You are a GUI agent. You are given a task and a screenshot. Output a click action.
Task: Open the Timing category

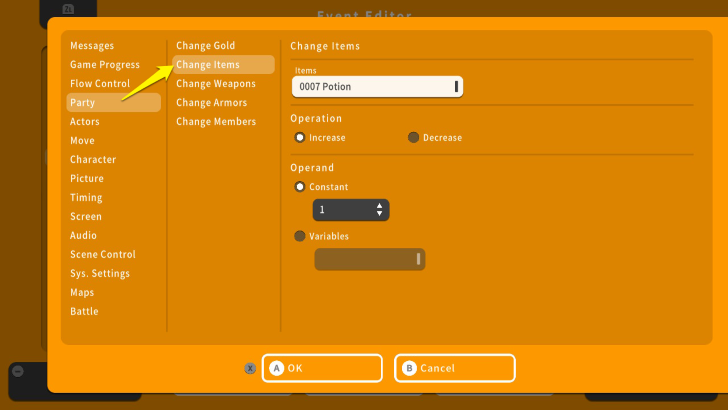click(86, 197)
